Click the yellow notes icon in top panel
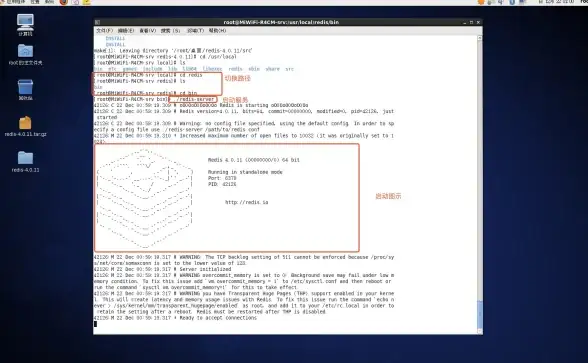Screen dimensions: 588x363 [x=87, y=2]
